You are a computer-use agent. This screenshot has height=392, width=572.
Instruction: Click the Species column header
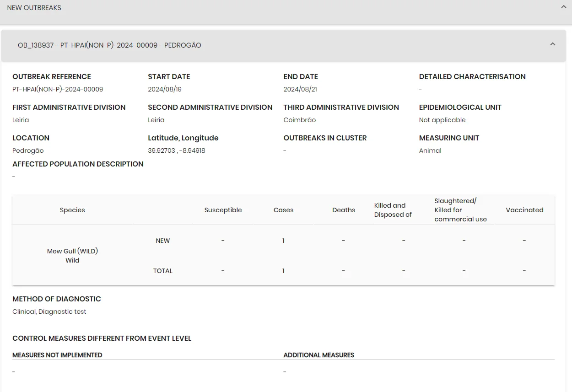pyautogui.click(x=72, y=210)
